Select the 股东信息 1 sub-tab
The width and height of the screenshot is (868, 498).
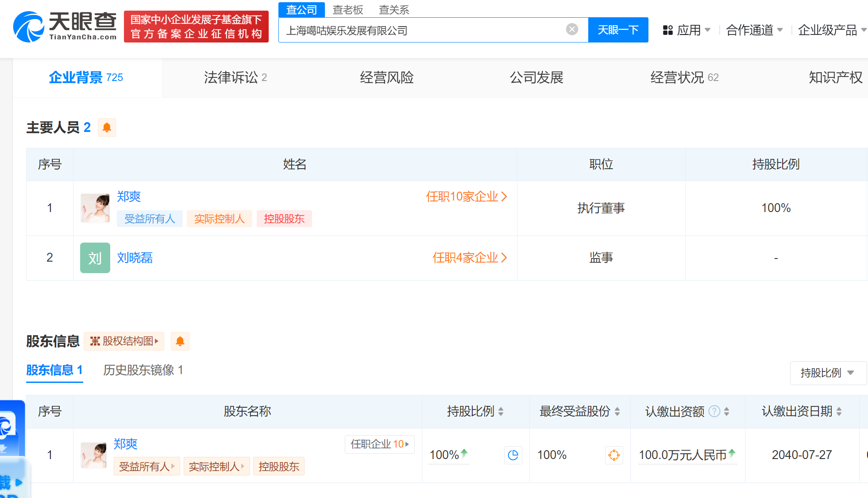(54, 370)
